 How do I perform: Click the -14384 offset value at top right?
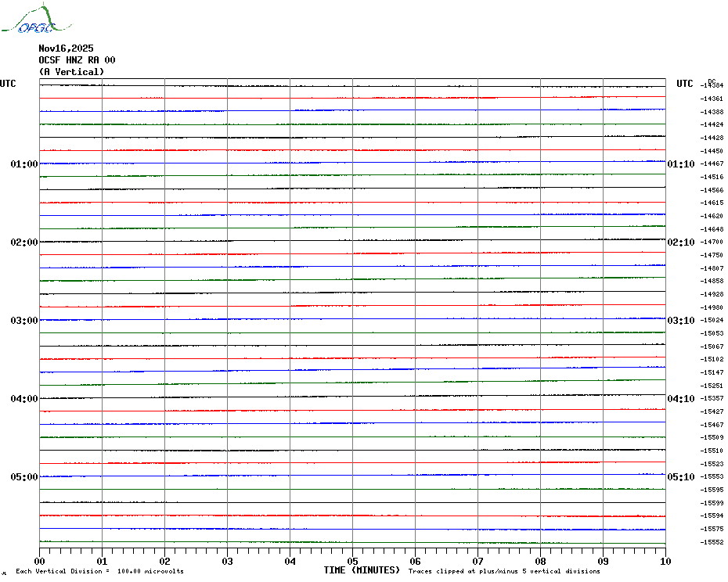(x=712, y=85)
